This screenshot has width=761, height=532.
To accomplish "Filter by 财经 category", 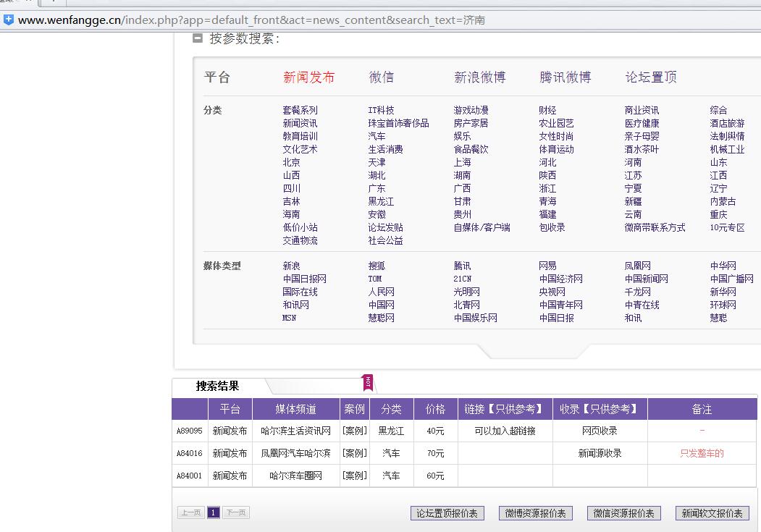I will pyautogui.click(x=547, y=110).
